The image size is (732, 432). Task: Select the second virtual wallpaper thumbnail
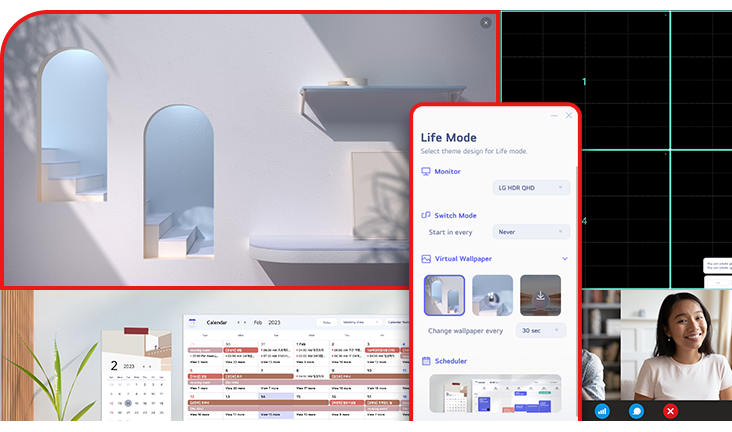(x=492, y=296)
